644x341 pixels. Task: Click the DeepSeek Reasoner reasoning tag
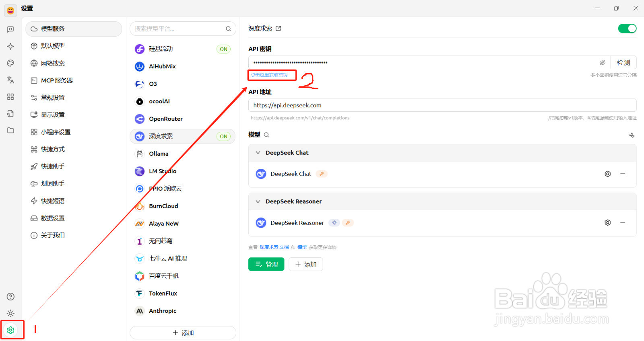pos(334,223)
